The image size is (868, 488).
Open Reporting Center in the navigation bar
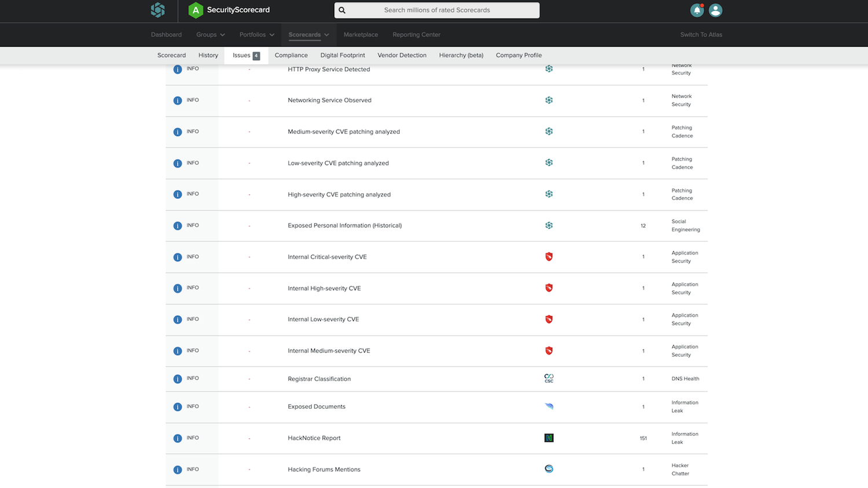(416, 35)
